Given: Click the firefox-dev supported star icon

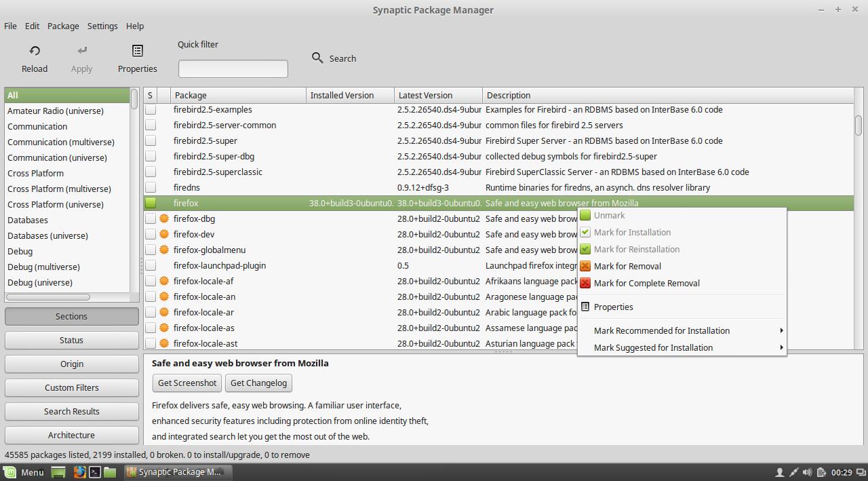Looking at the screenshot, I should point(163,234).
